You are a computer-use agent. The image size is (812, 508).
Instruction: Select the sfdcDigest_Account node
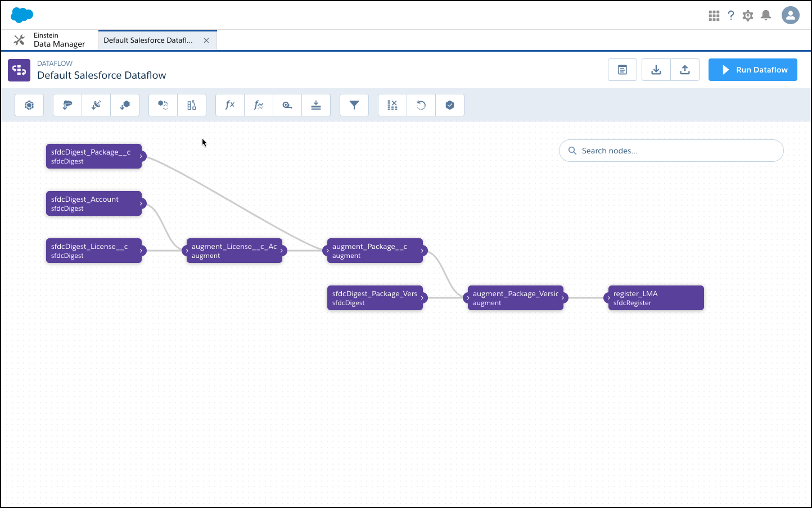[94, 203]
